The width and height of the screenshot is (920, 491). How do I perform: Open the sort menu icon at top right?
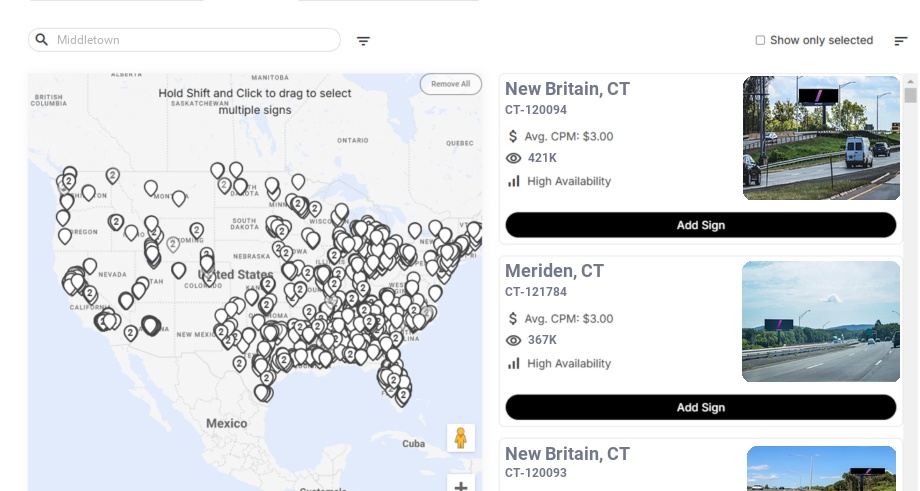pos(900,41)
